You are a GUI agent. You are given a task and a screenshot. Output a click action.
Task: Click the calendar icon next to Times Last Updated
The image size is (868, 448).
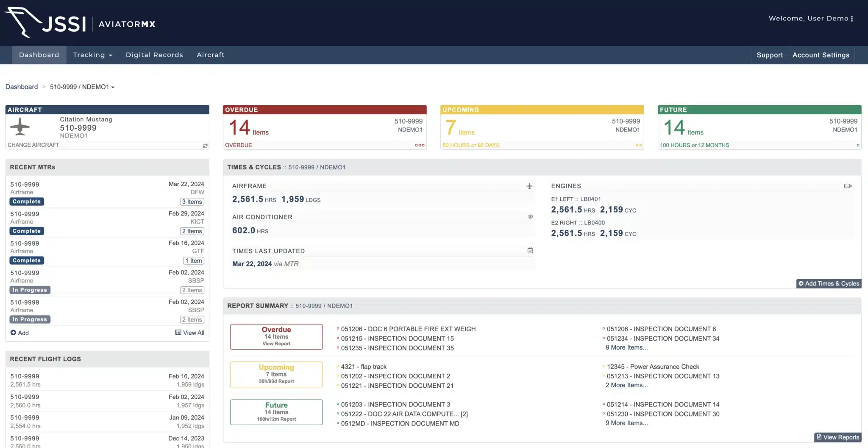pyautogui.click(x=530, y=251)
